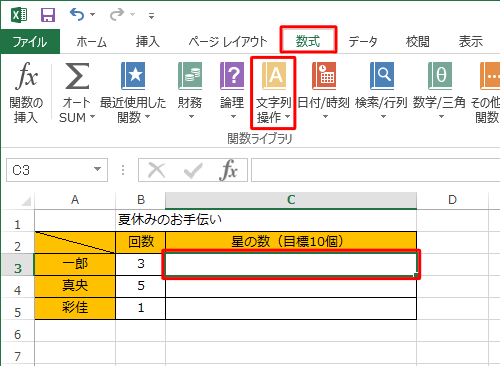
Task: Select the cell with value 5
Action: point(141,286)
